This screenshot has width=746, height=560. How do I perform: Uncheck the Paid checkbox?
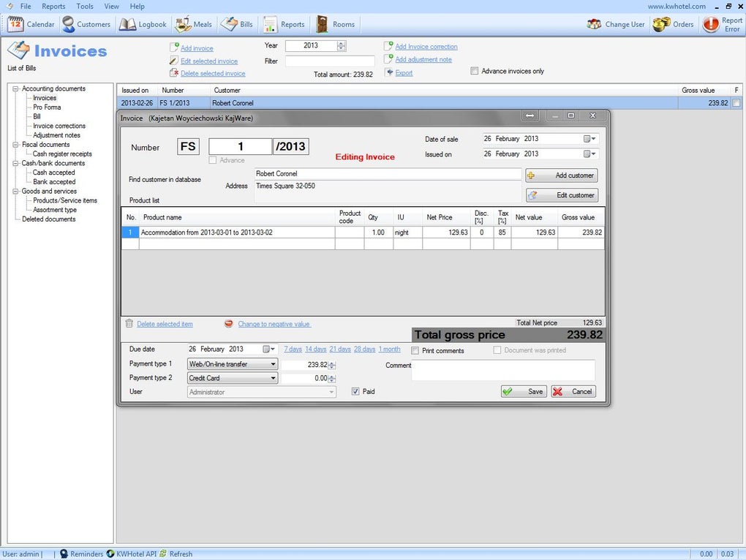click(355, 391)
